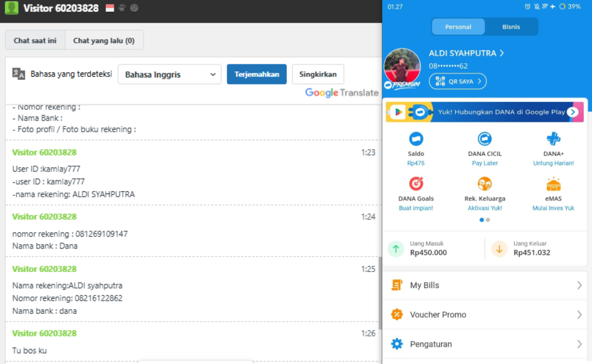Viewport: 592px width, 364px height.
Task: Tap the QR SAYA button
Action: point(457,81)
